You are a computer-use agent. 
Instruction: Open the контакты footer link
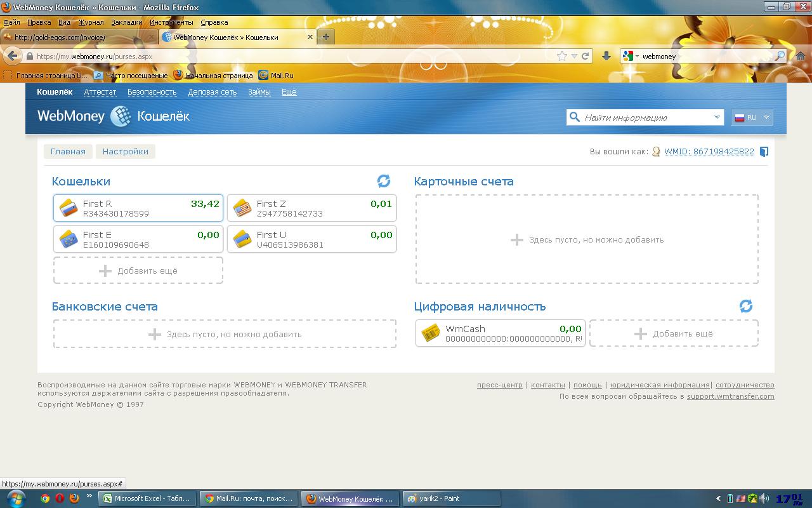tap(548, 385)
